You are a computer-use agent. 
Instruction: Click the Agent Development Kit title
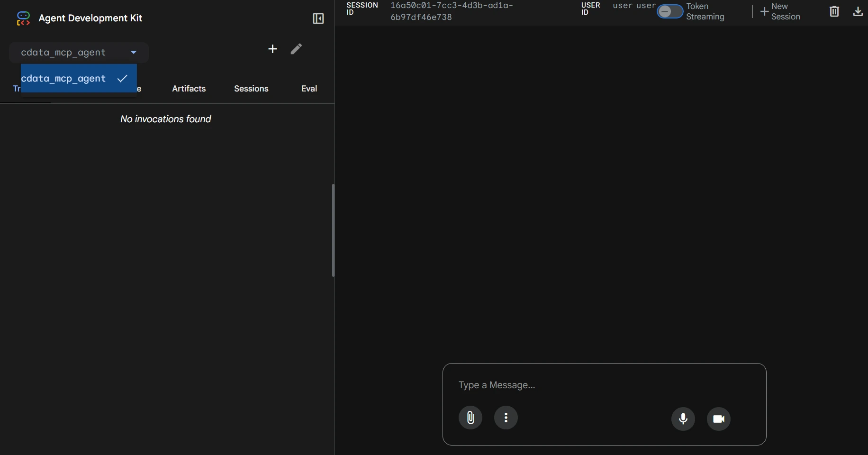pos(90,18)
